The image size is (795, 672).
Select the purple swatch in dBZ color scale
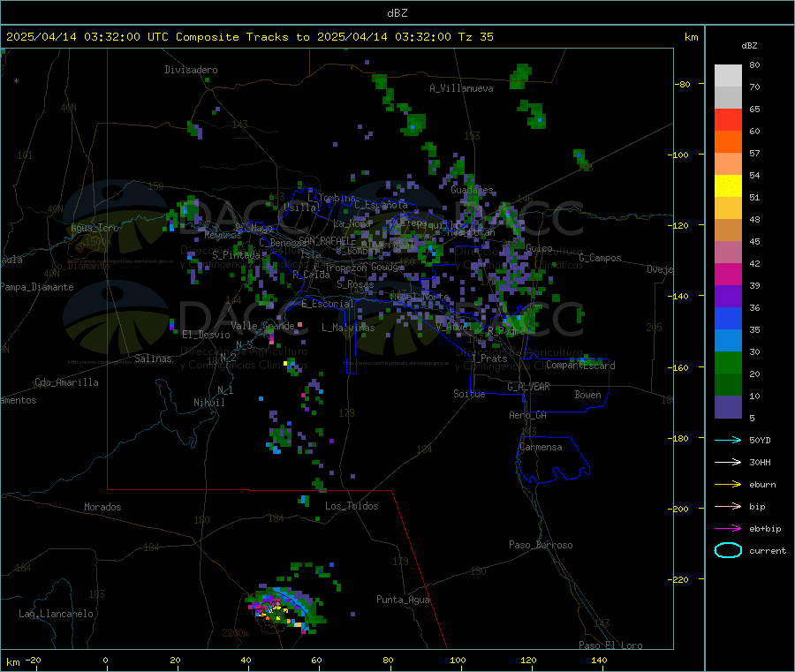728,297
